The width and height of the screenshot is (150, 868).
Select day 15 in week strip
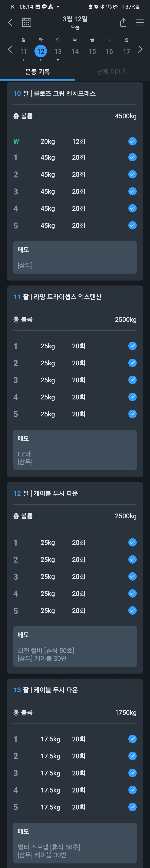pyautogui.click(x=92, y=51)
